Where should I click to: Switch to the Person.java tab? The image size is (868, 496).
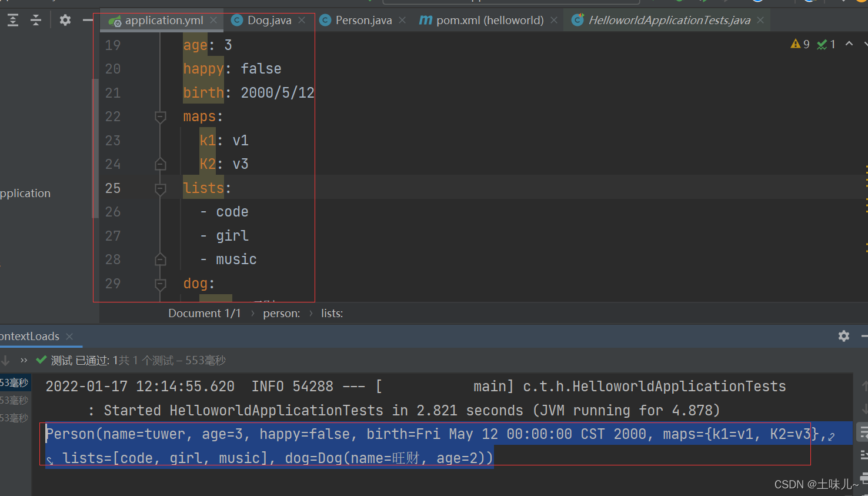(x=363, y=21)
